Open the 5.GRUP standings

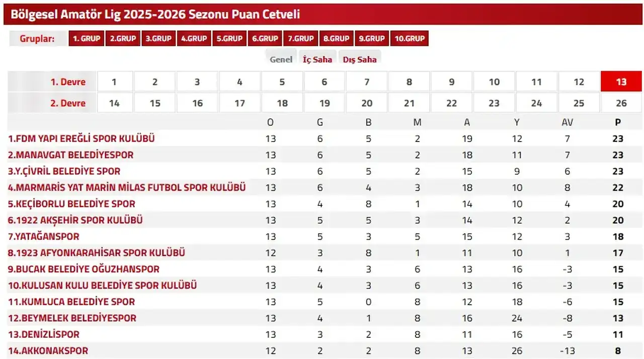(229, 38)
